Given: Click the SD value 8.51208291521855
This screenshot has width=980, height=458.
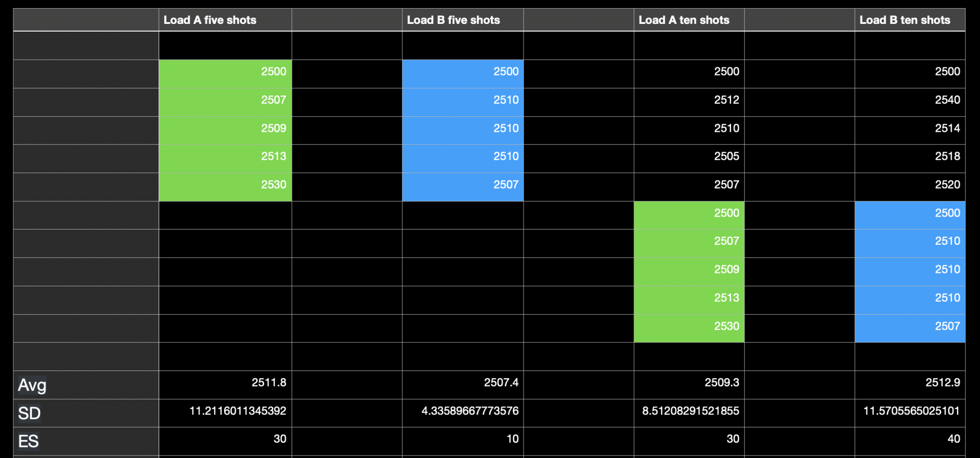Looking at the screenshot, I should (x=689, y=411).
